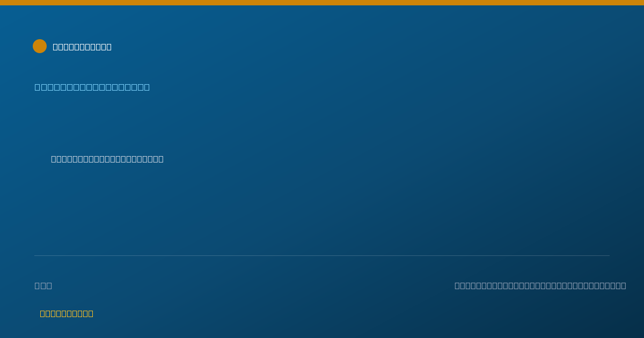Click the long grey footer text line
The image size is (644, 338).
(x=540, y=285)
